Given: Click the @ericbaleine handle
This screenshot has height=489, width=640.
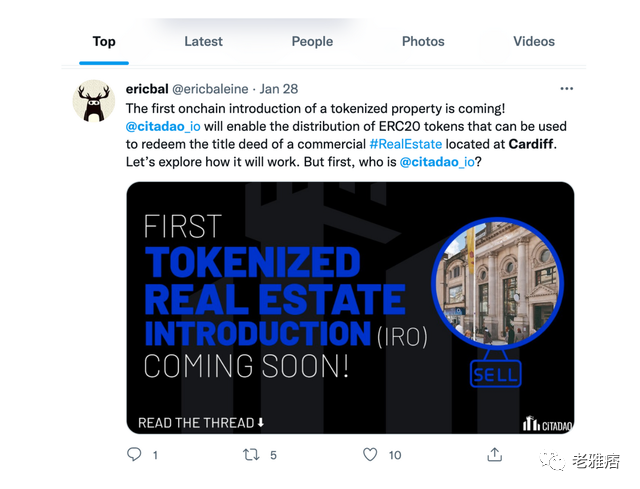Looking at the screenshot, I should tap(210, 89).
